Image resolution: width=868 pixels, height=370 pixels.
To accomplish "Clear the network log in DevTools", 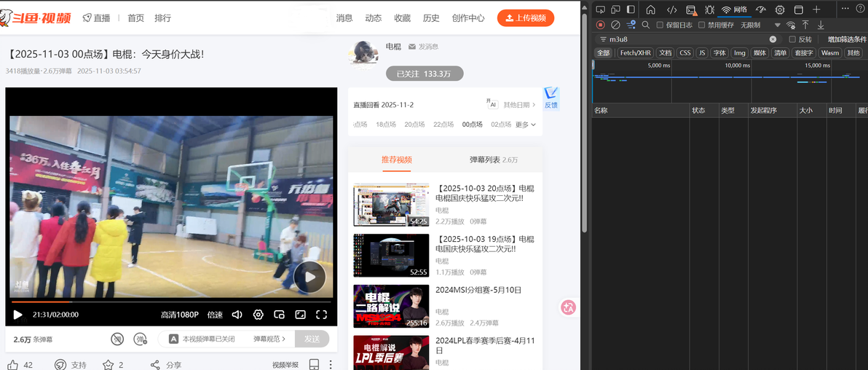I will point(615,25).
